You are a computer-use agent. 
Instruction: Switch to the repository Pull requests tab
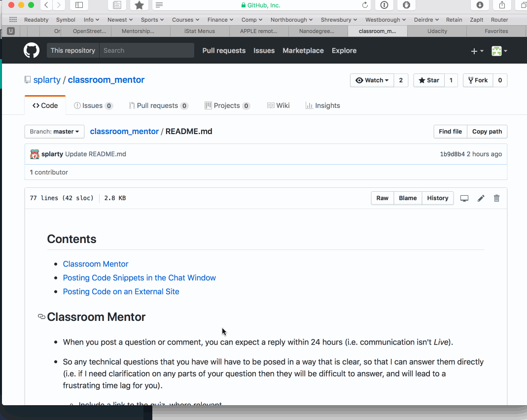click(x=158, y=105)
